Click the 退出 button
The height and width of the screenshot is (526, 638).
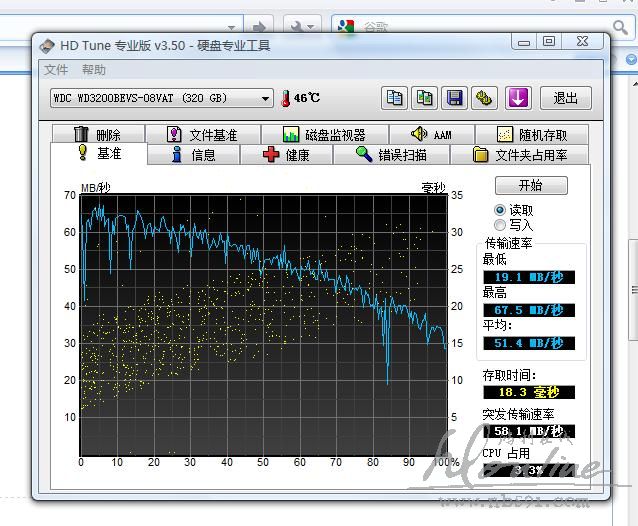tap(565, 98)
